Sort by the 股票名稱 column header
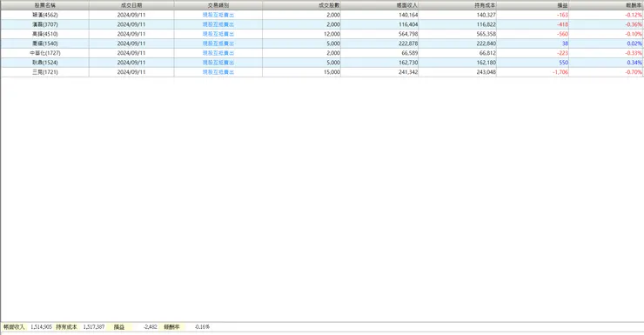The height and width of the screenshot is (335, 644). [44, 5]
